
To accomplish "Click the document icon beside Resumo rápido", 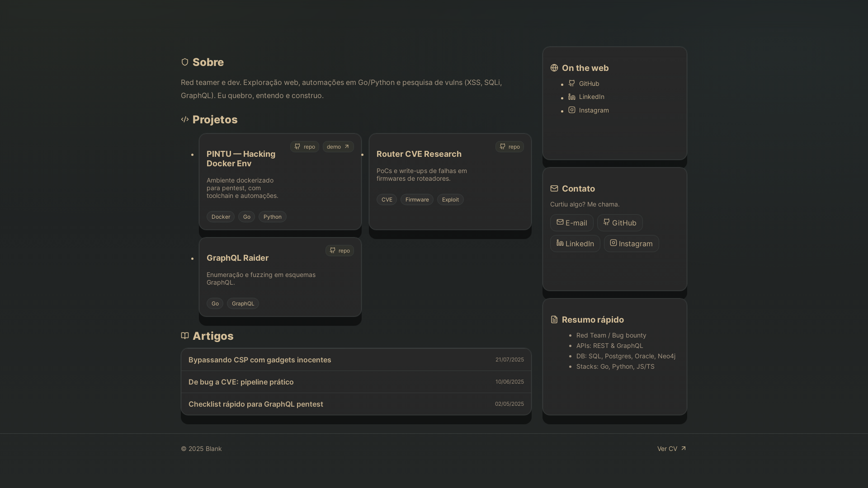I will pyautogui.click(x=554, y=319).
